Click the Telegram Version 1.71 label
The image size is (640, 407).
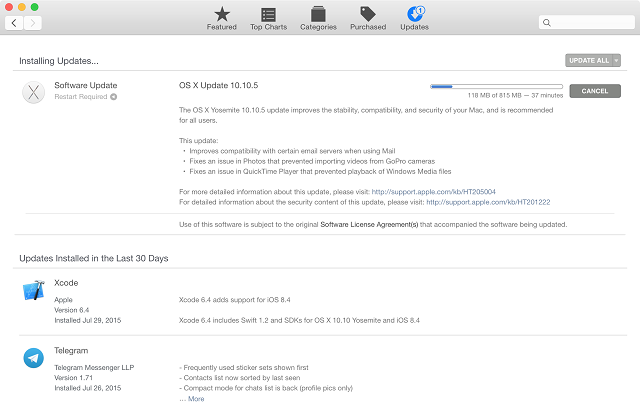(73, 378)
